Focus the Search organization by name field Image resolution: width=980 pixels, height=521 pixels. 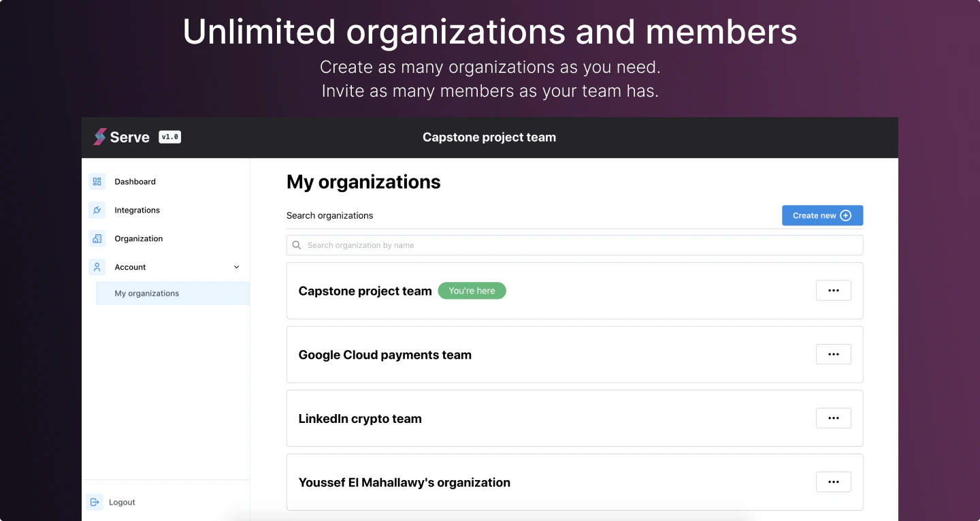(x=578, y=245)
